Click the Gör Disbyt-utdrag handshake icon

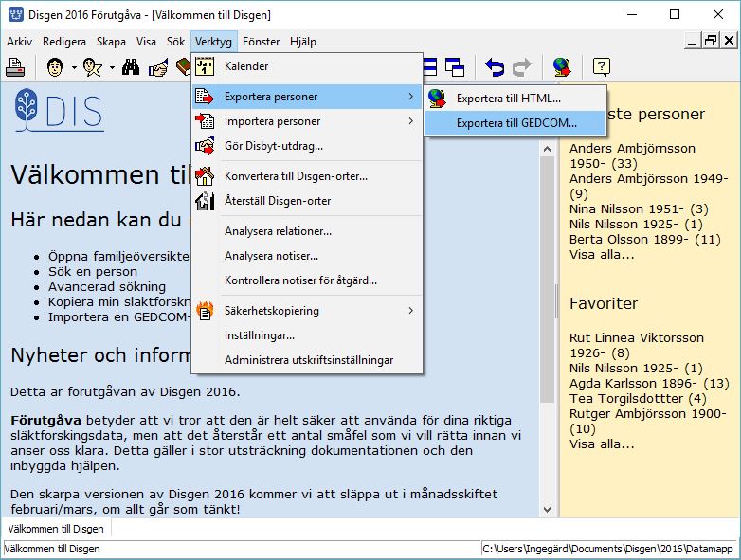(205, 146)
